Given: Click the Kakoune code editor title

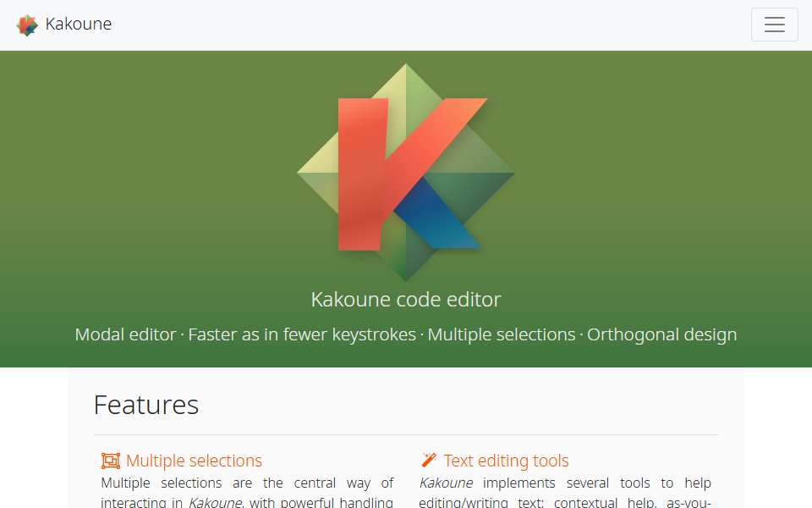Looking at the screenshot, I should (406, 299).
